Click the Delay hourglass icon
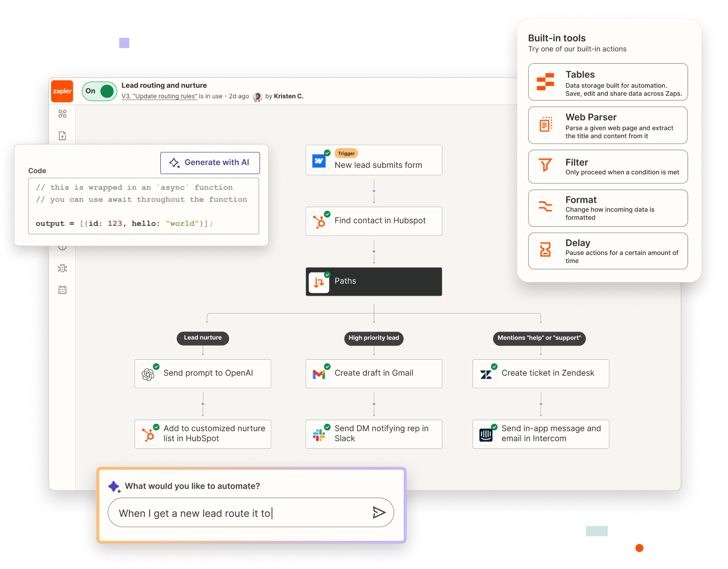The image size is (728, 569). [x=546, y=249]
